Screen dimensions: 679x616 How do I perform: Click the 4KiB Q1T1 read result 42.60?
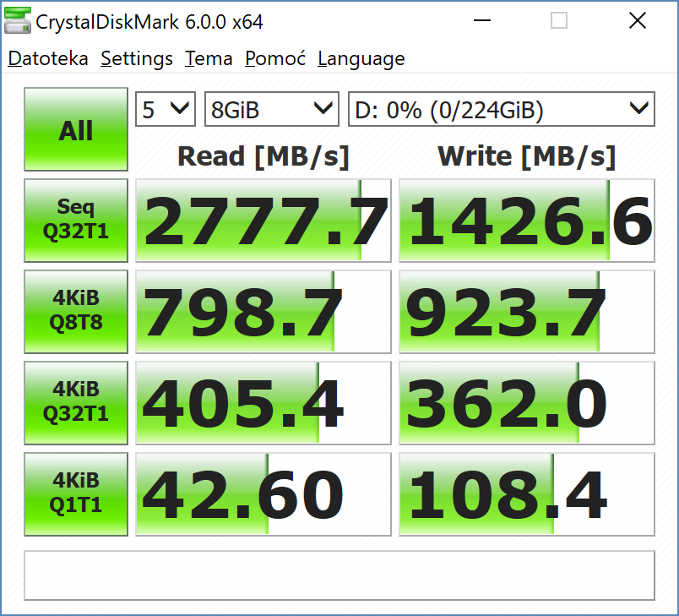coord(263,494)
